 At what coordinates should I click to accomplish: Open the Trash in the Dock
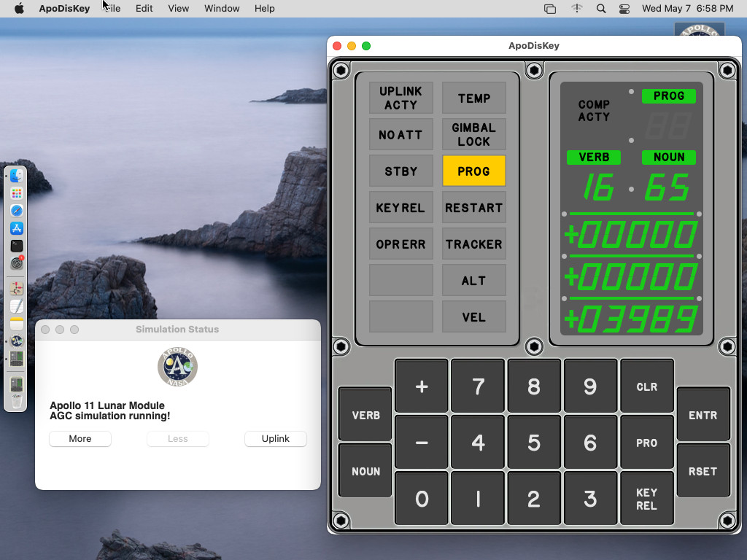pos(17,402)
